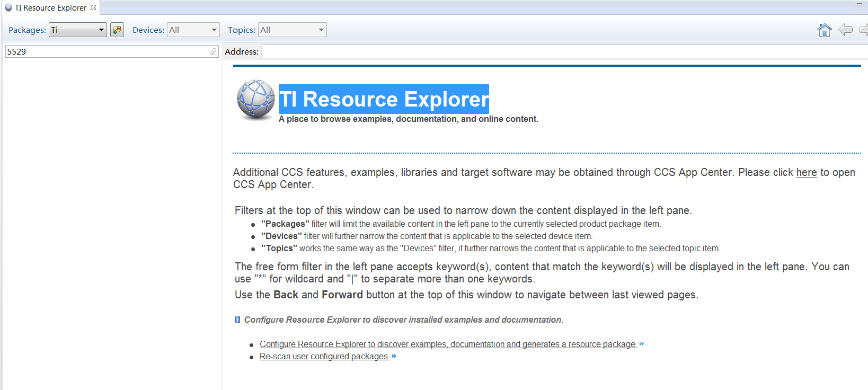Click the Address field

tap(564, 51)
